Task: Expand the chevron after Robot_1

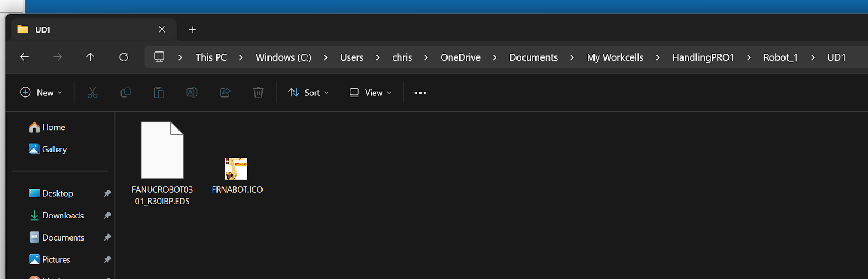Action: (813, 57)
